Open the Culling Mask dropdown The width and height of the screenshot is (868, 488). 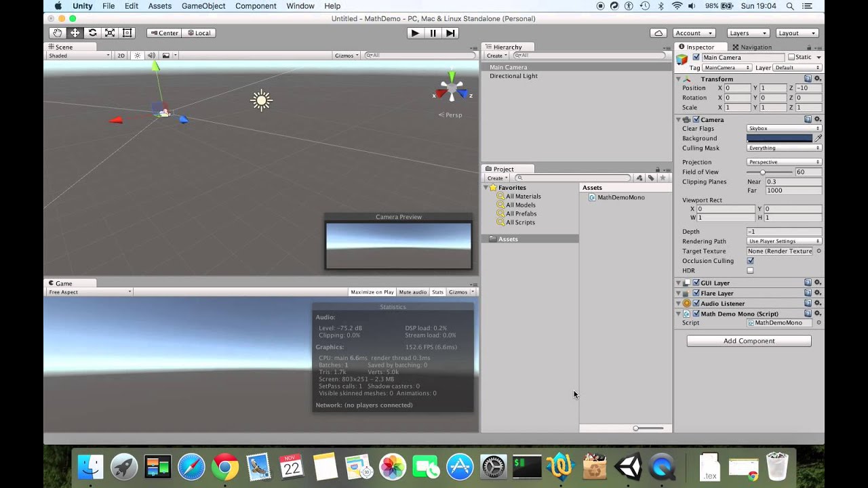point(784,148)
